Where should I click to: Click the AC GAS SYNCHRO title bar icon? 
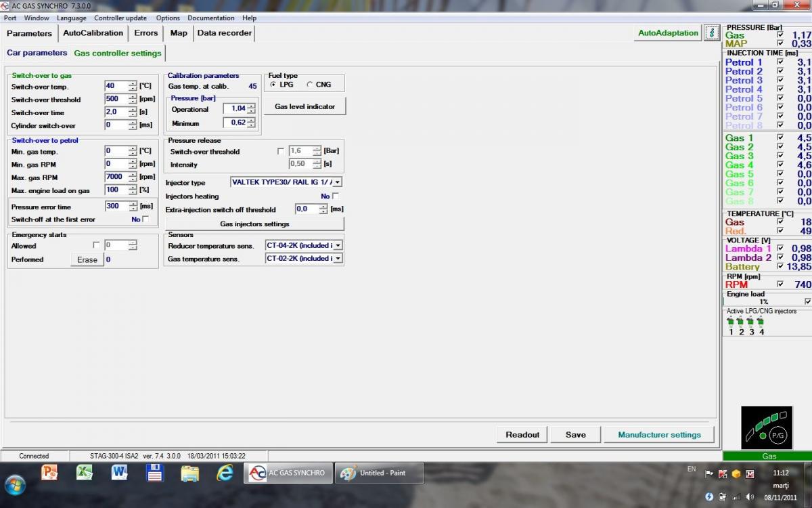tap(6, 5)
